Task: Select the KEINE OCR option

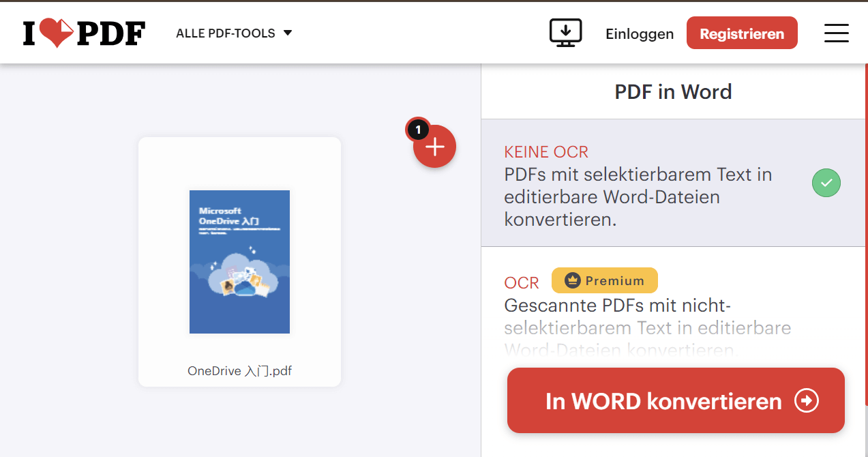Action: click(x=674, y=183)
